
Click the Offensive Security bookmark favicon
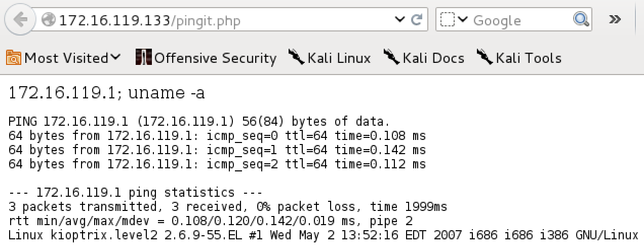coord(144,57)
